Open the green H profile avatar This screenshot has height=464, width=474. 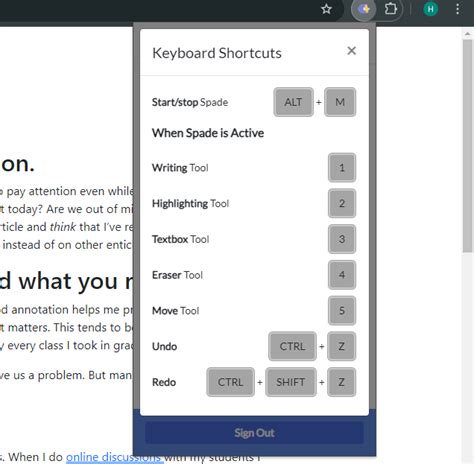point(431,9)
